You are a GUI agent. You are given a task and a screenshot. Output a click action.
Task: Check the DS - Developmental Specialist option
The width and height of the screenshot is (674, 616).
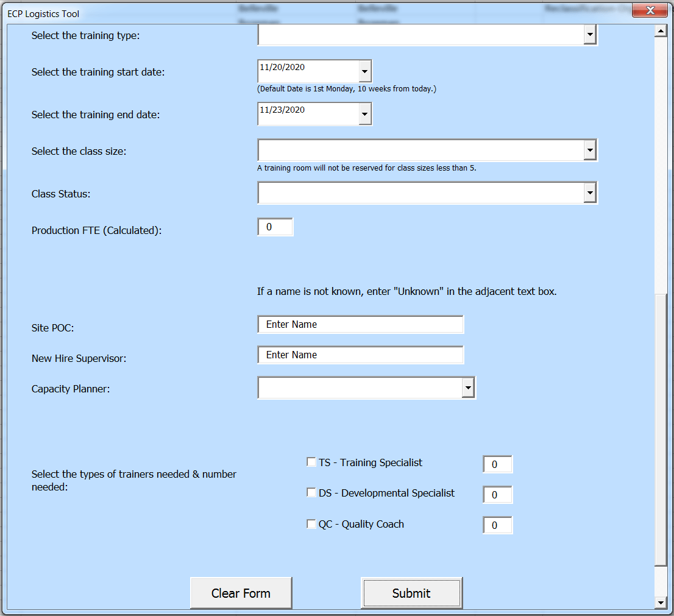click(311, 492)
